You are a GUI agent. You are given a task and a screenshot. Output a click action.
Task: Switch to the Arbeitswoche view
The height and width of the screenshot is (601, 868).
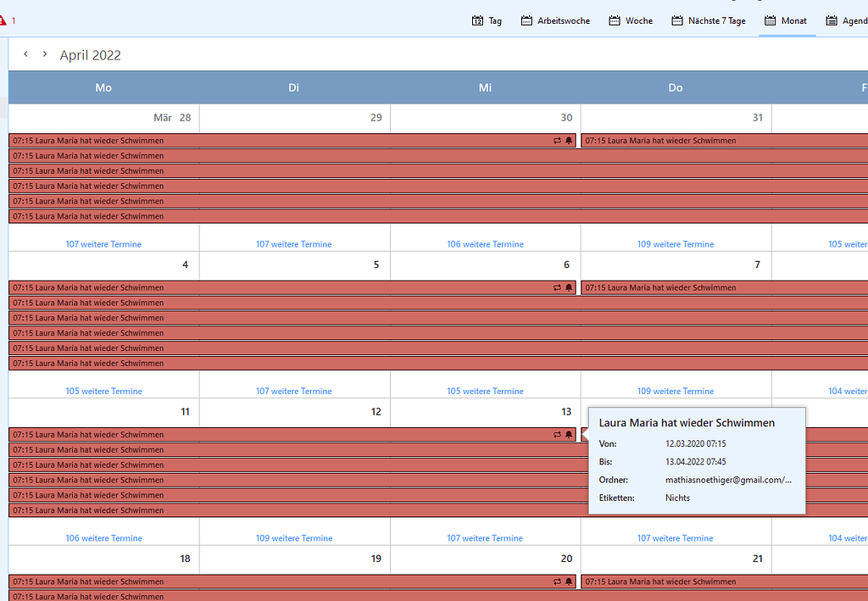pyautogui.click(x=555, y=20)
